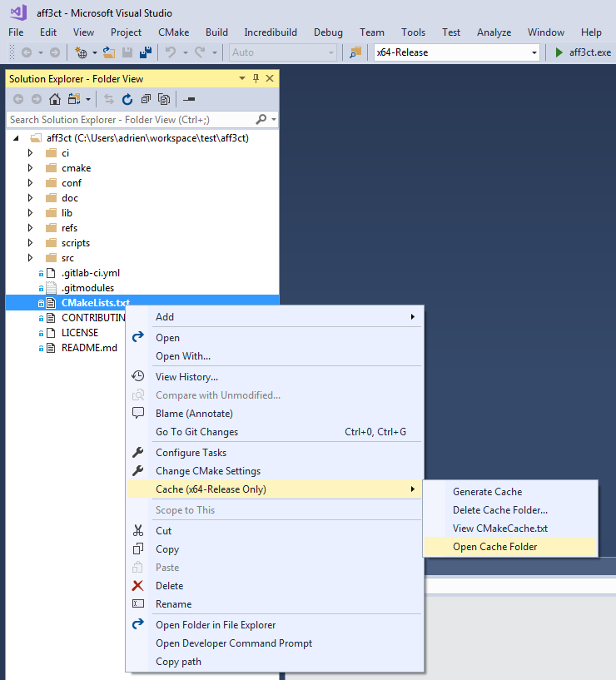Click the Sync with Active Document icon
Viewport: 616px width, 680px height.
pos(109,99)
